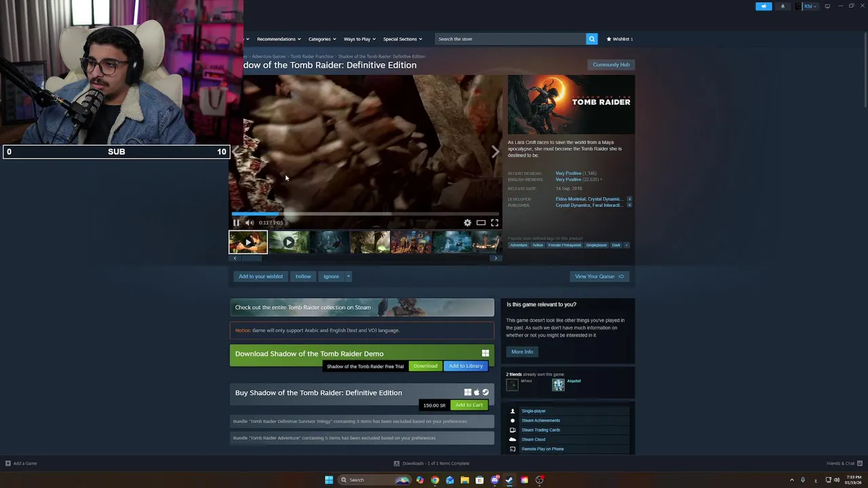Expand the Ignore options dropdown arrow
Screen dimensions: 868x488
tap(348, 276)
